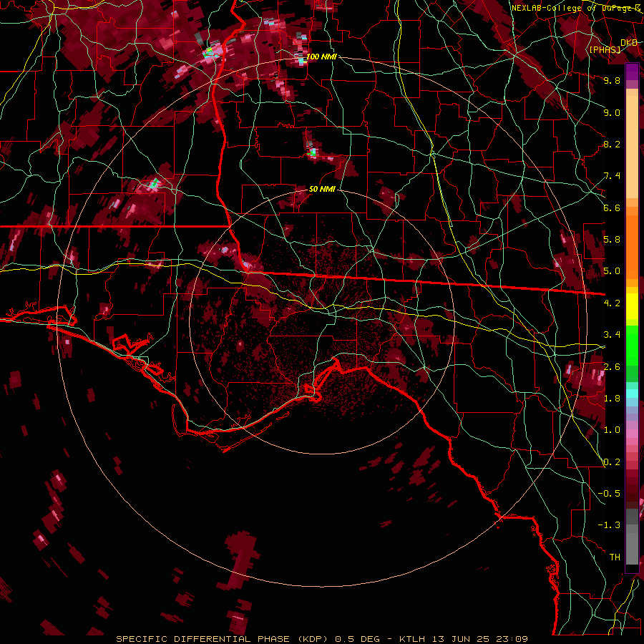644x644 pixels.
Task: Click the "100 NMI" range ring label
Action: [321, 57]
